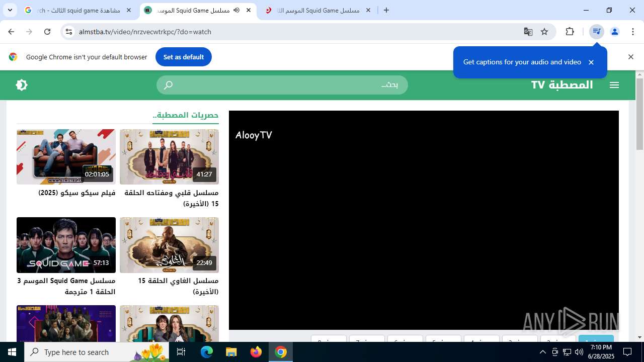Viewport: 644px width, 362px height.
Task: Open the Extensions puzzle icon
Action: coord(570,32)
